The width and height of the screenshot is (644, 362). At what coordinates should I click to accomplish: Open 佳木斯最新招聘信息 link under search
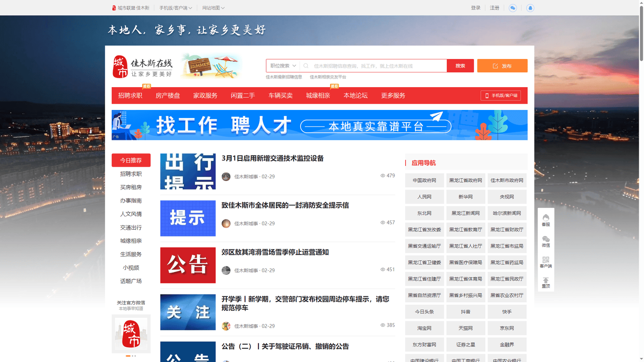[x=284, y=77]
